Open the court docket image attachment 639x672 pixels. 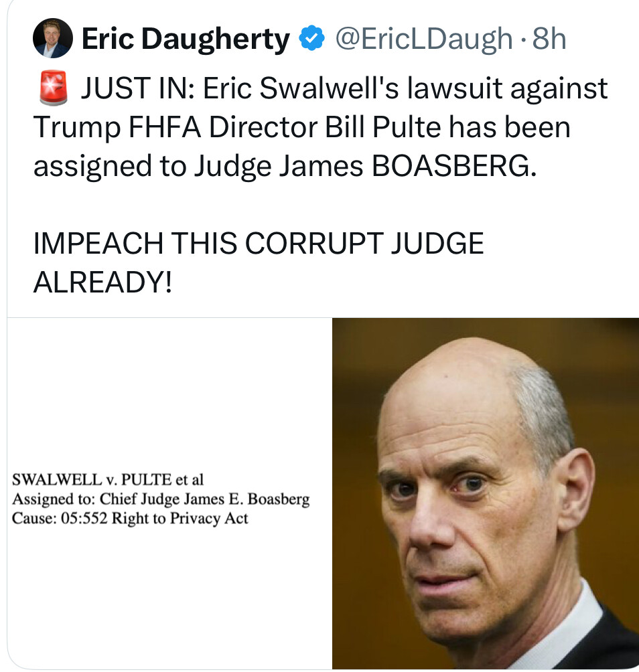coord(169,493)
